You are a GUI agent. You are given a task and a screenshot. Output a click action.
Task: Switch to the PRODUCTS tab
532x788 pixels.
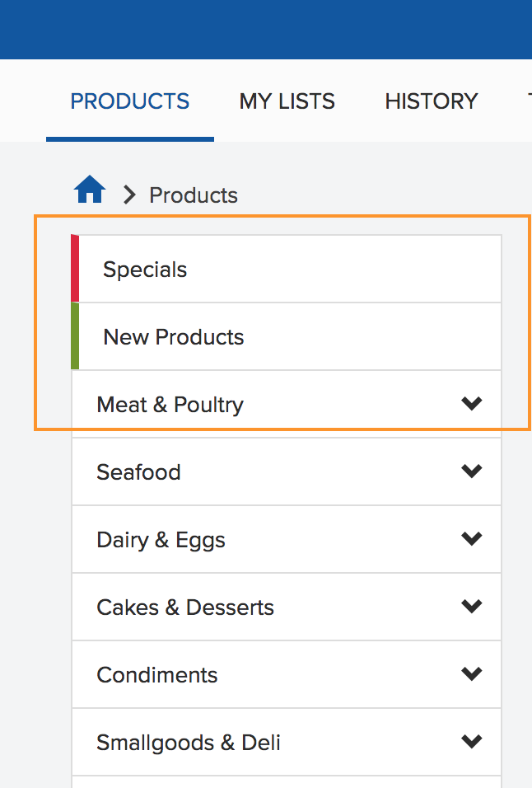130,101
